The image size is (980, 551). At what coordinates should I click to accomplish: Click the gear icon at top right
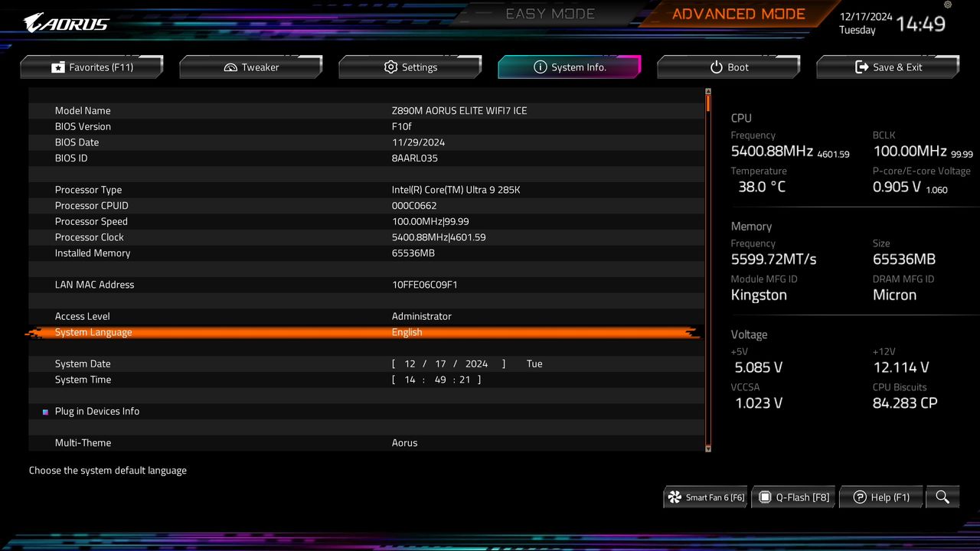click(x=947, y=5)
